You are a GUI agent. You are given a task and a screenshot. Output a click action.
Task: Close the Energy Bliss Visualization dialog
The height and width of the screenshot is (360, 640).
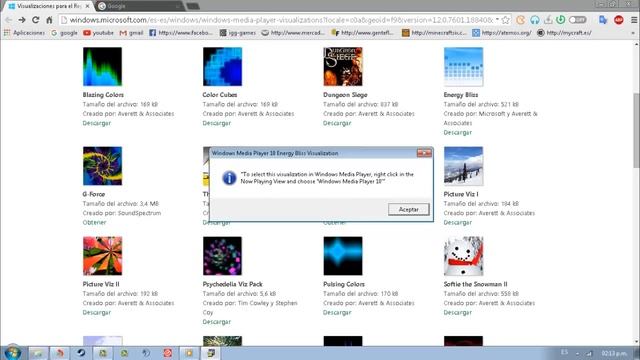(424, 153)
